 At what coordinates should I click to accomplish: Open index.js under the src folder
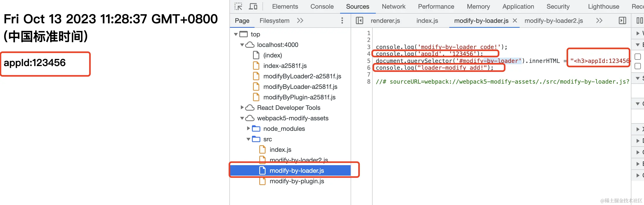(281, 150)
